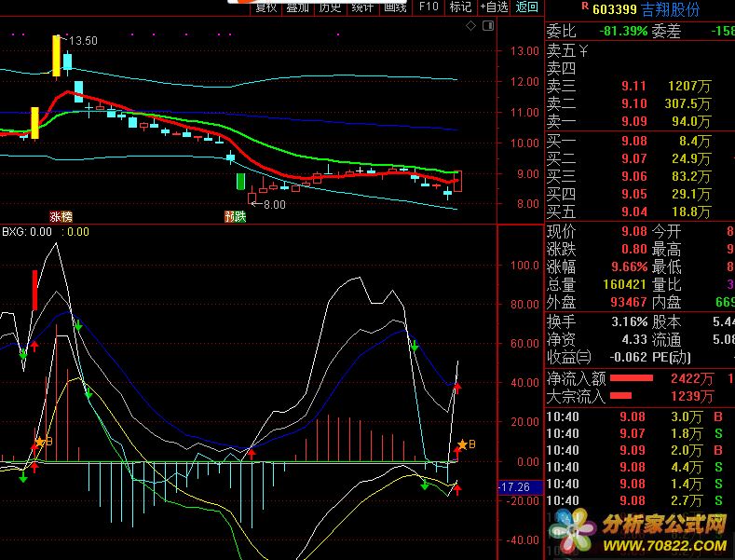Click the 13.50 high price label

pyautogui.click(x=82, y=41)
